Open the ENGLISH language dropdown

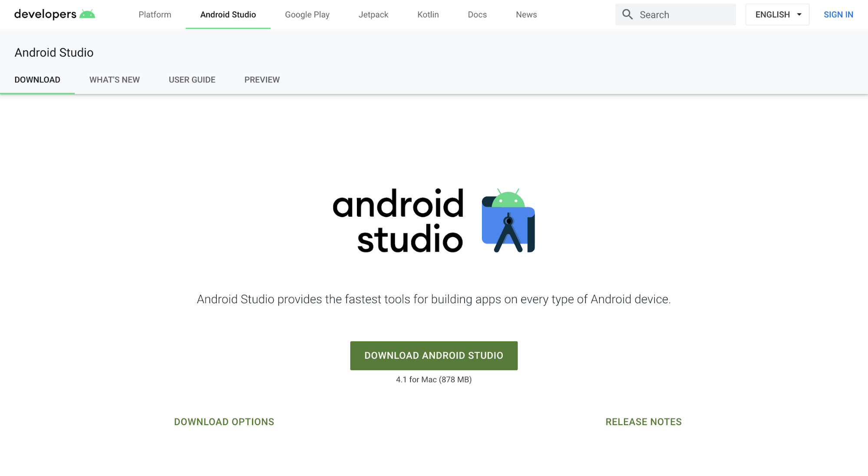point(777,14)
